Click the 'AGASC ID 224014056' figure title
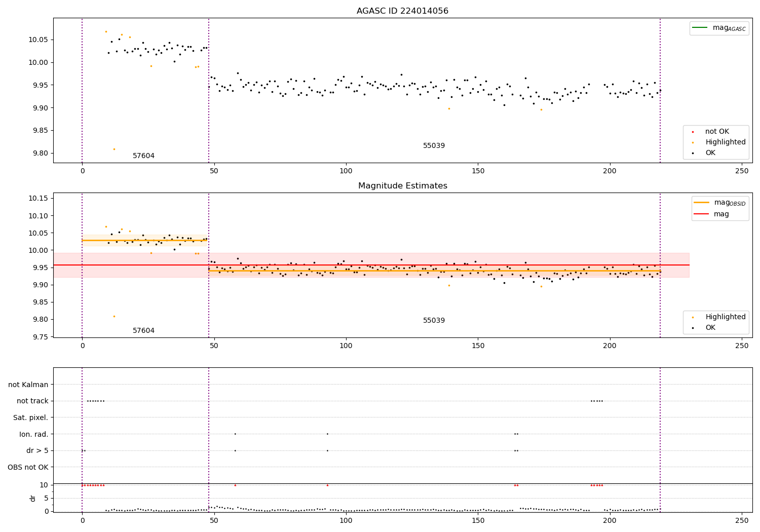The height and width of the screenshot is (532, 760). pos(402,11)
